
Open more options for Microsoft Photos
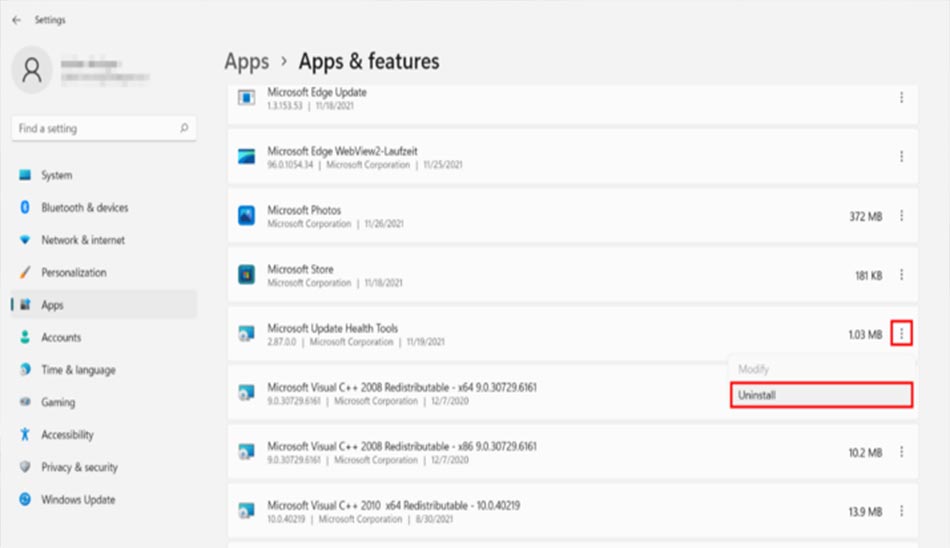(x=902, y=216)
